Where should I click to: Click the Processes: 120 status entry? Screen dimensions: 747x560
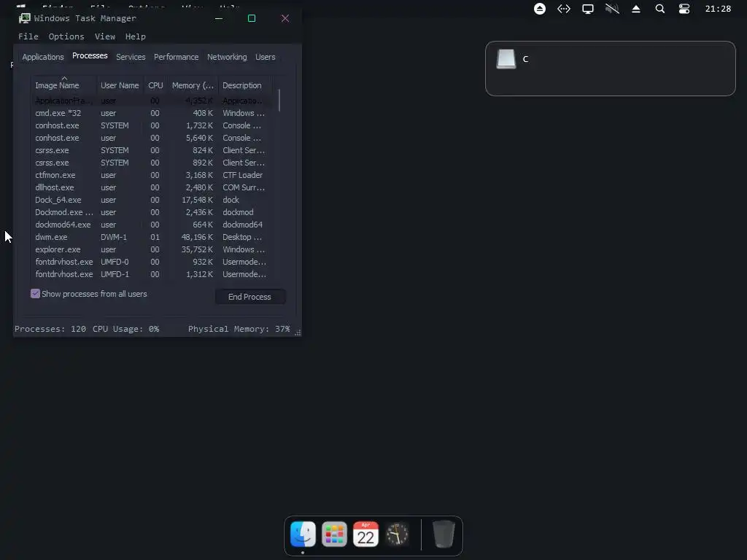click(x=50, y=329)
